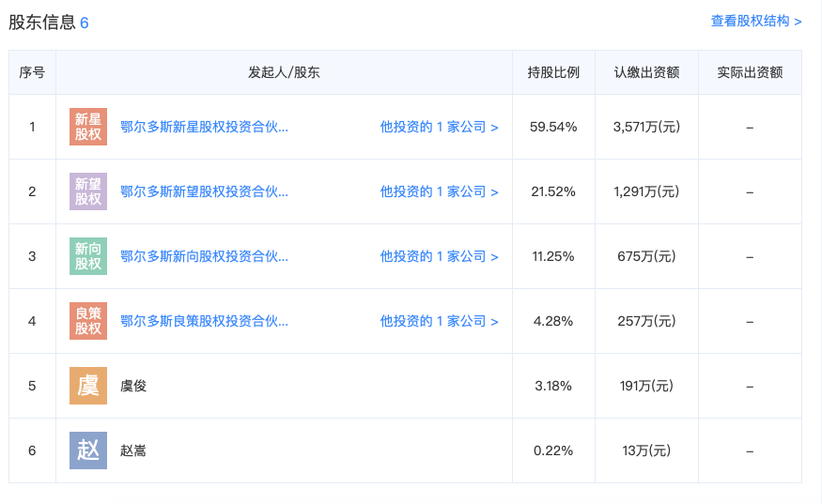Click the 新望股权 shareholder logo icon

click(88, 191)
